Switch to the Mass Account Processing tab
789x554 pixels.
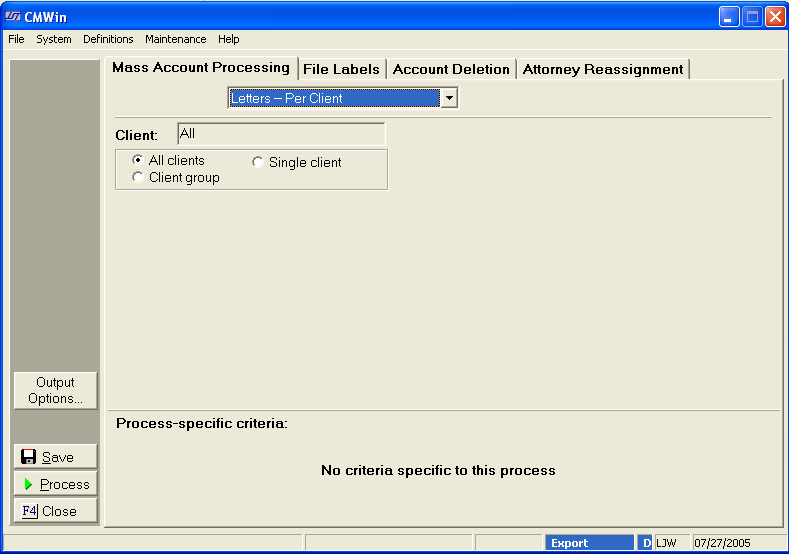pyautogui.click(x=200, y=68)
